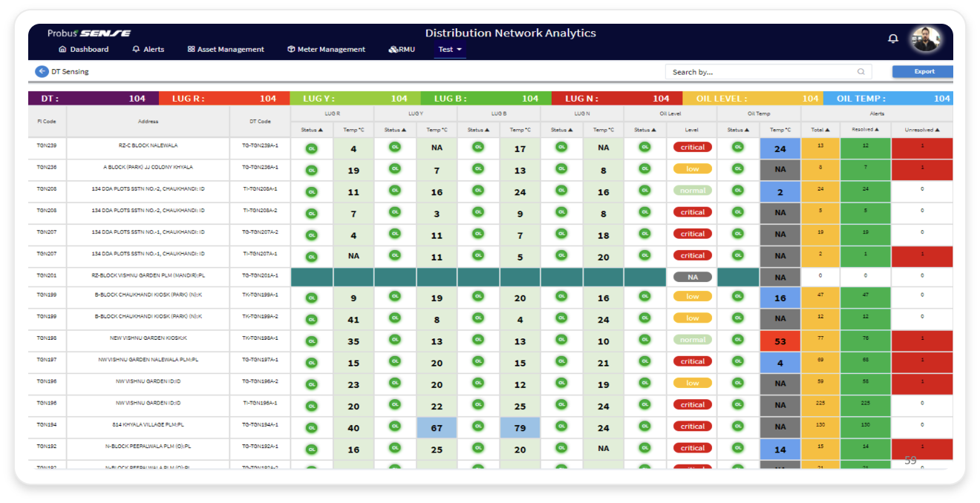This screenshot has height=503, width=980.
Task: Click the magnifier icon in search box
Action: 861,72
